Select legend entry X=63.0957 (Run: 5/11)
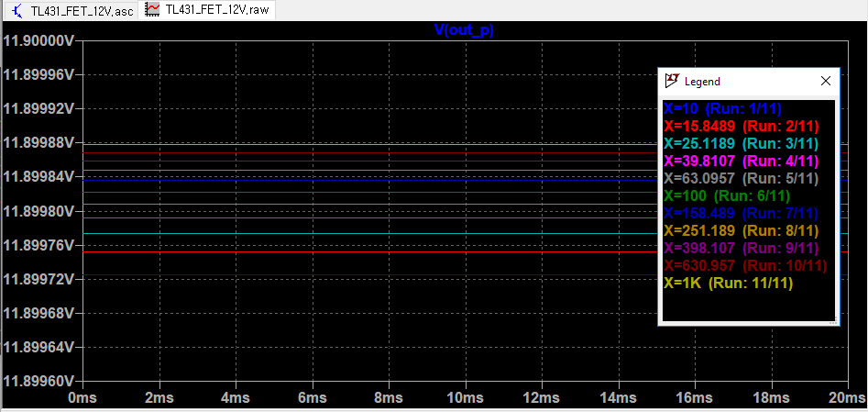 pos(741,179)
